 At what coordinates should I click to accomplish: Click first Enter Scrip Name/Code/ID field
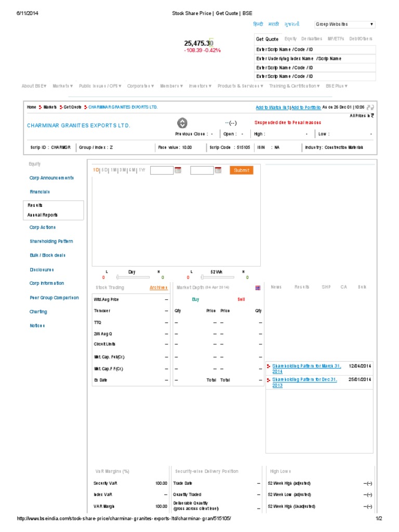[315, 49]
